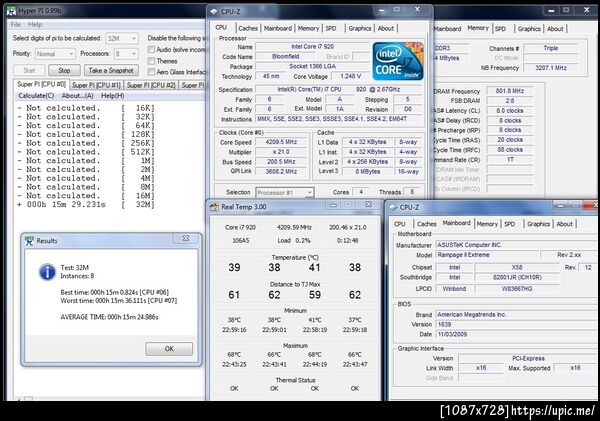This screenshot has height=421, width=600.
Task: Click the Worst time line in Results
Action: [119, 301]
